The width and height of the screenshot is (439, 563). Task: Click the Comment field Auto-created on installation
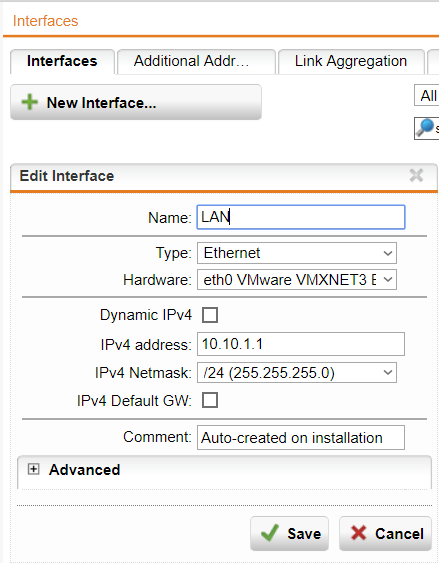[301, 437]
